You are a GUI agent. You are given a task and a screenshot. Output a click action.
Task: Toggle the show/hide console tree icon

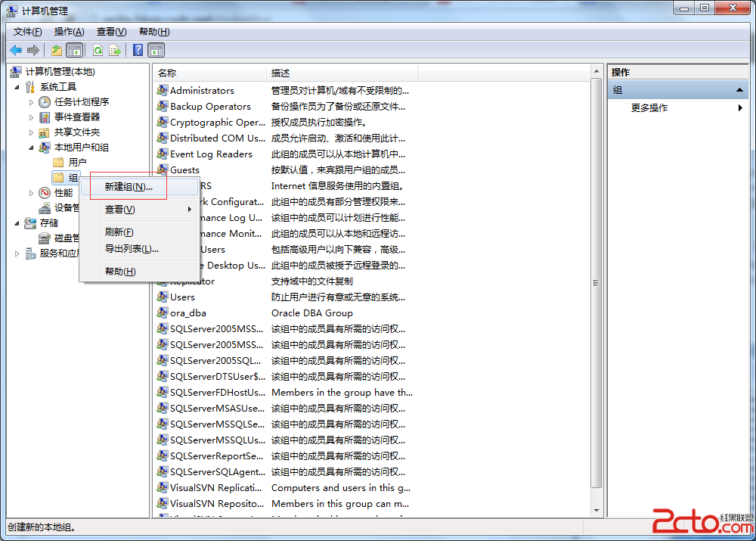coord(75,50)
